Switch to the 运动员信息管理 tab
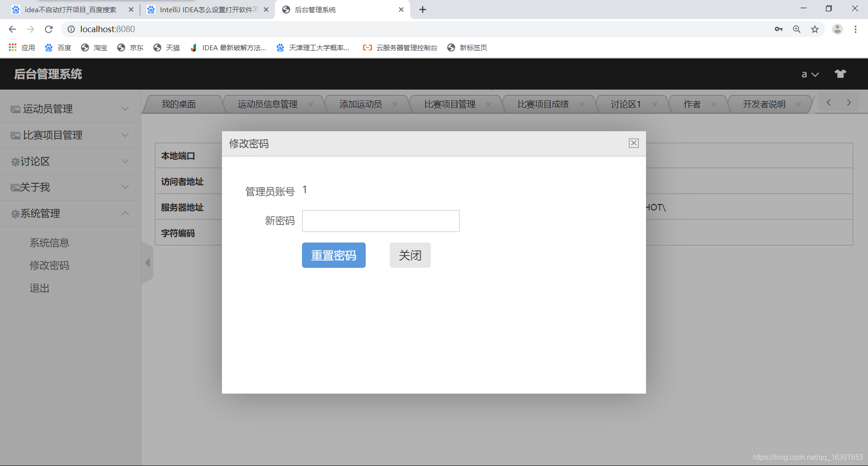Image resolution: width=868 pixels, height=466 pixels. click(268, 104)
